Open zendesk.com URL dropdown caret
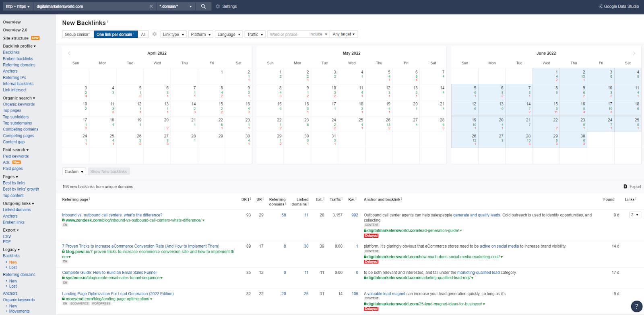This screenshot has height=315, width=644. pos(204,221)
